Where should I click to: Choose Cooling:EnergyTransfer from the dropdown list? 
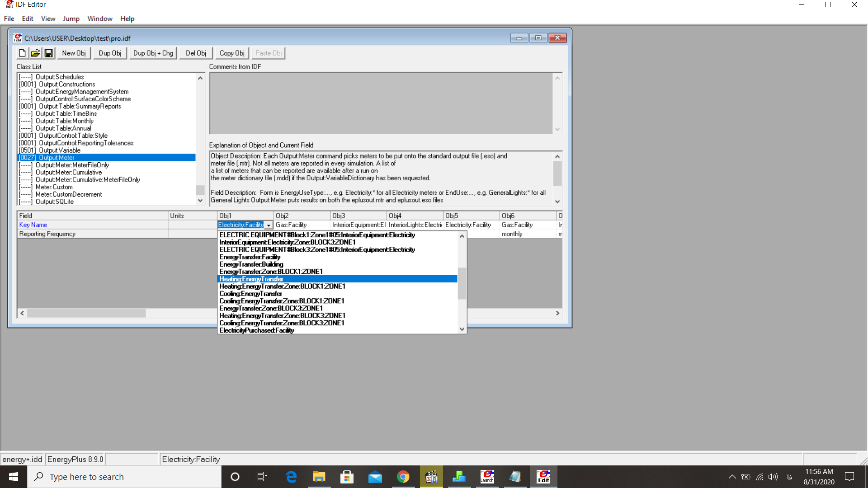point(250,294)
